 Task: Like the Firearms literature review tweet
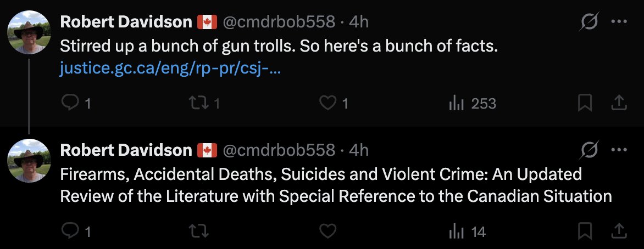coord(328,231)
